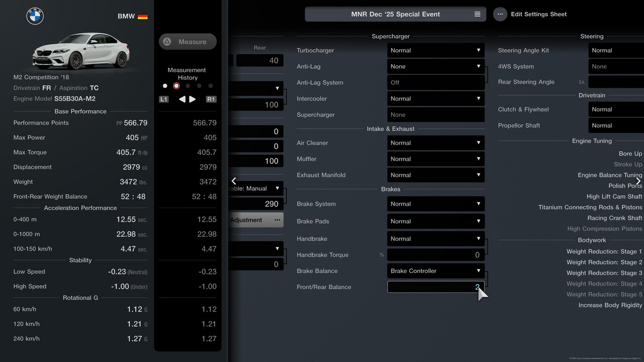
Task: Open the Muffler dropdown
Action: (435, 159)
